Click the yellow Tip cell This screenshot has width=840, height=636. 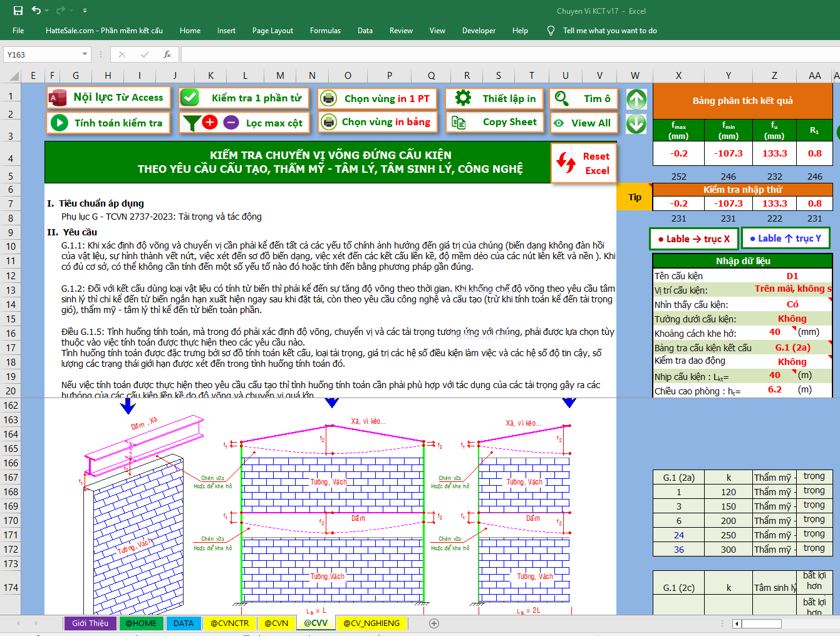click(x=635, y=197)
